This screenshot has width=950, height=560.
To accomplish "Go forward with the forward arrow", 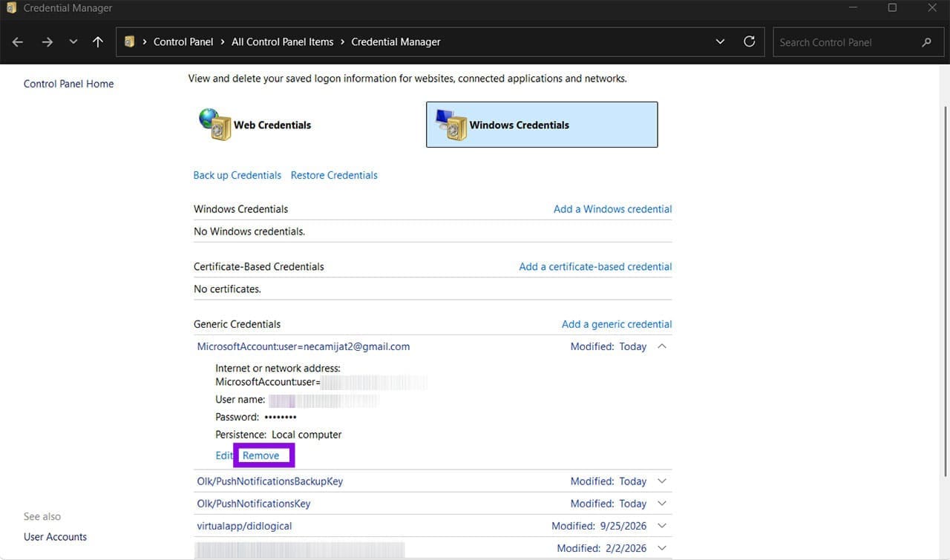I will click(47, 42).
